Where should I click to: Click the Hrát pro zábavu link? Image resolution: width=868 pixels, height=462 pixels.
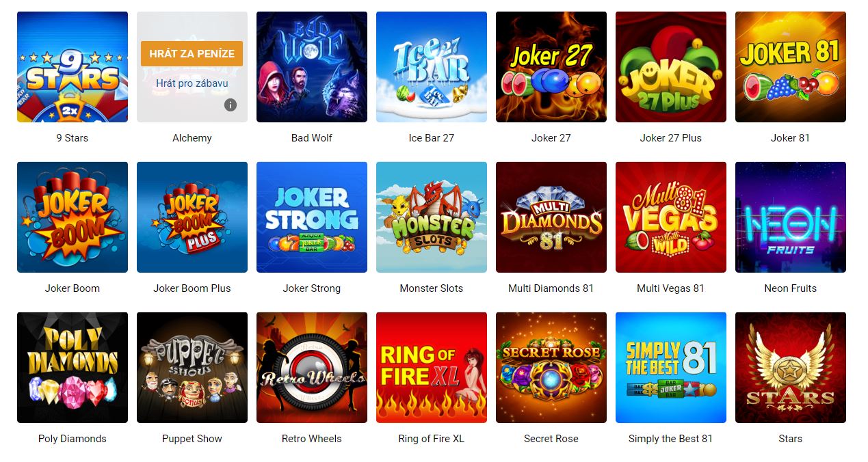pyautogui.click(x=192, y=83)
